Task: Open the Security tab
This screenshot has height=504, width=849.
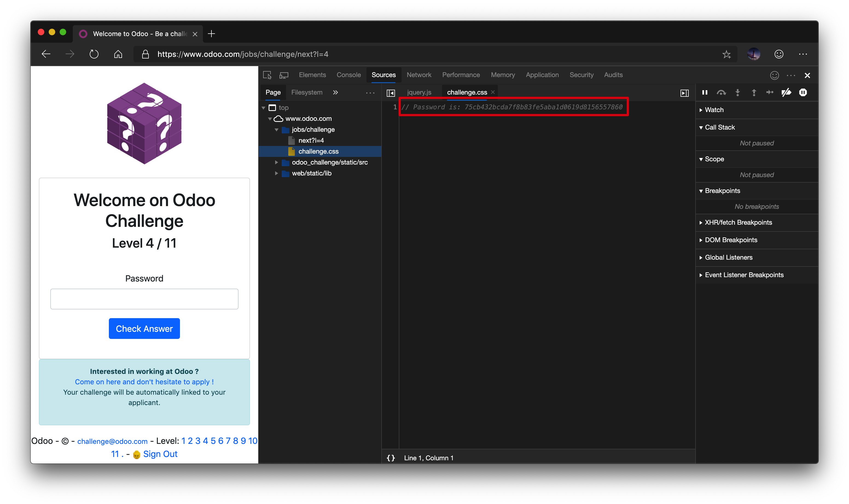Action: pyautogui.click(x=581, y=75)
